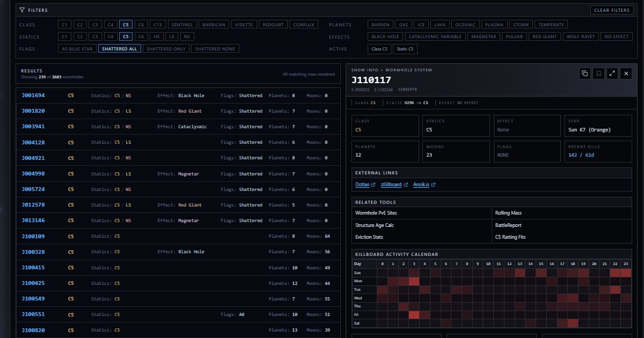Toggle the C1 chip in Class filters
The image size is (644, 338).
(64, 25)
